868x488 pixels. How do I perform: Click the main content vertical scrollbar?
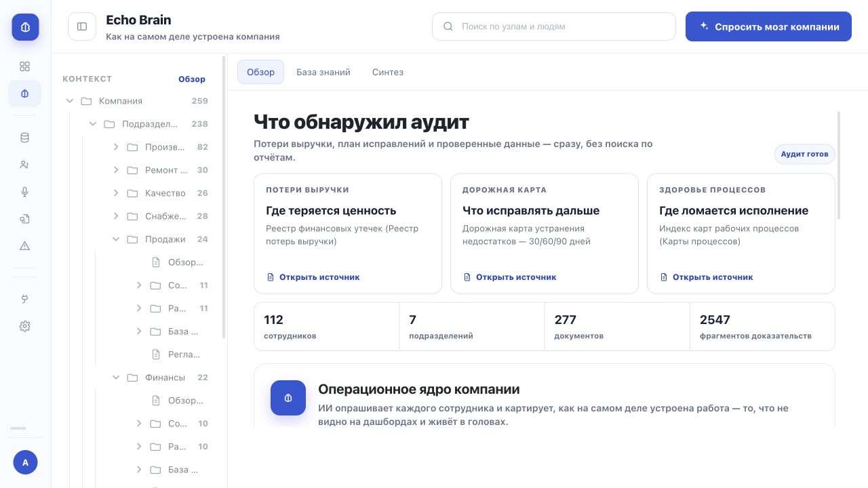pyautogui.click(x=839, y=165)
